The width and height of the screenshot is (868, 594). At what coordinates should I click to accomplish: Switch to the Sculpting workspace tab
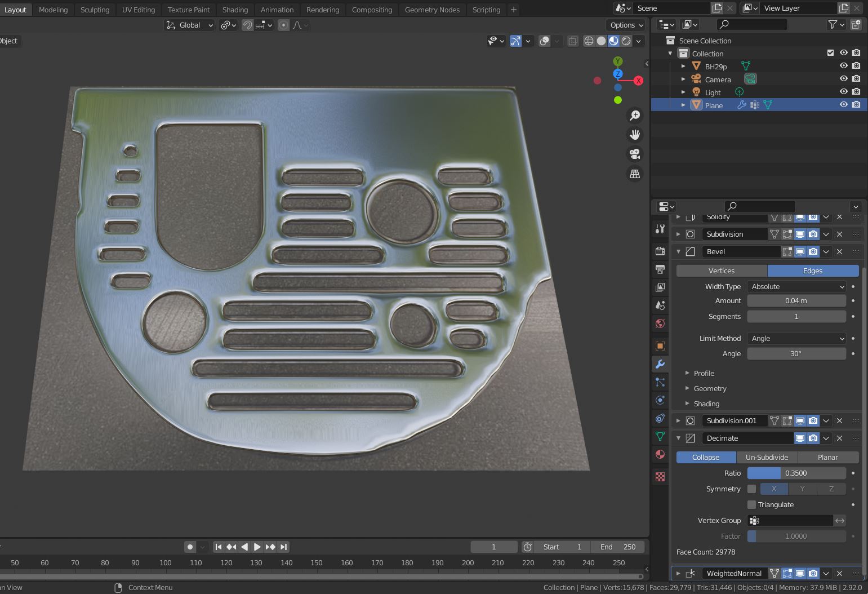95,10
